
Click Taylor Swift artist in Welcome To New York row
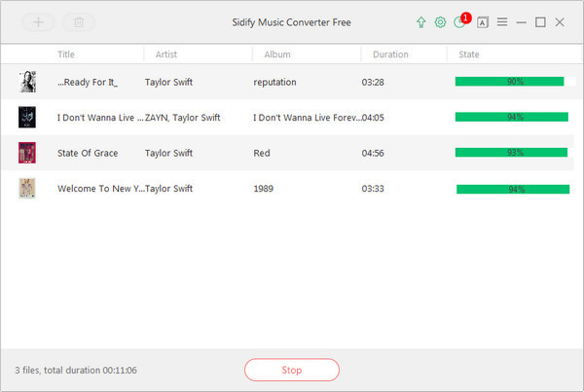168,189
